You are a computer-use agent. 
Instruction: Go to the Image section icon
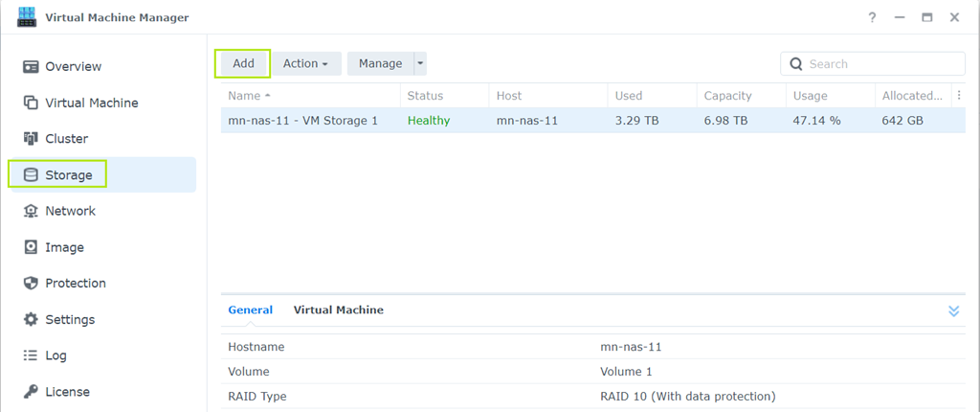tap(31, 247)
